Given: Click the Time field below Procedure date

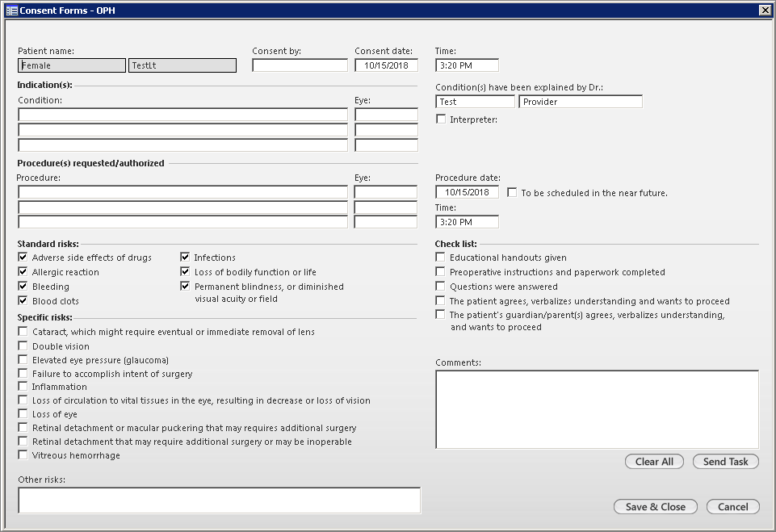Looking at the screenshot, I should click(467, 222).
